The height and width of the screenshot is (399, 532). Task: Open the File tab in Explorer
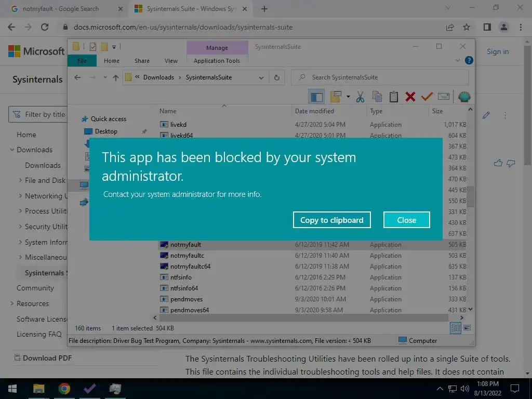point(82,61)
